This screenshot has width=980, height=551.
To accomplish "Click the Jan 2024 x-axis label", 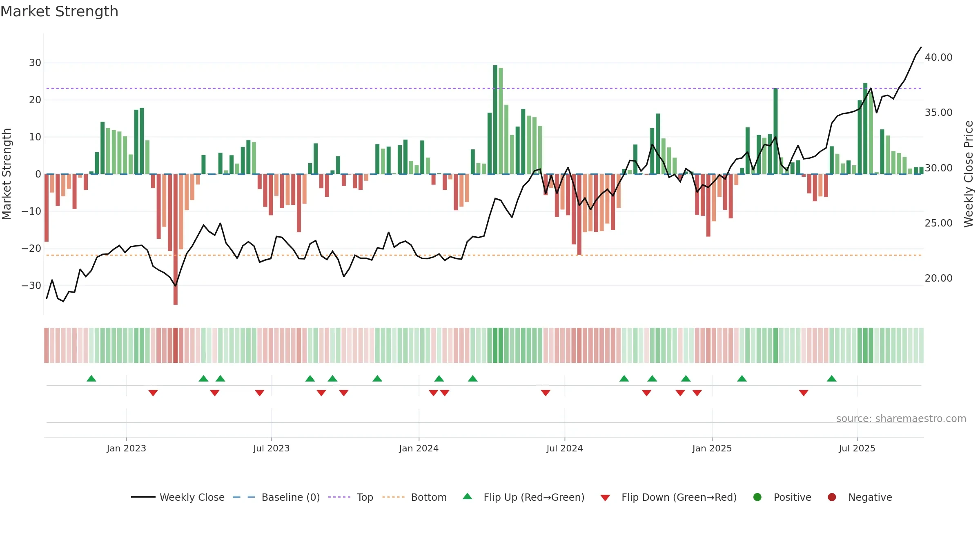I will tap(419, 448).
